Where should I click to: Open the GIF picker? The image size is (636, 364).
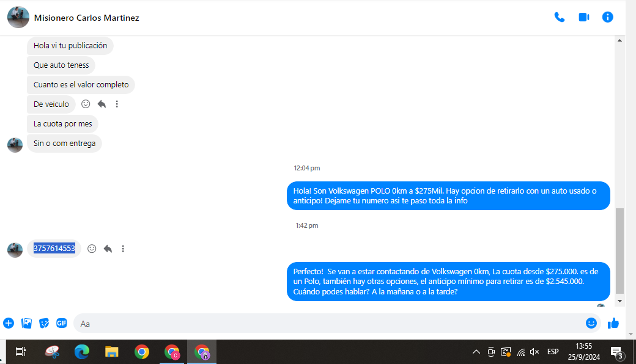62,323
